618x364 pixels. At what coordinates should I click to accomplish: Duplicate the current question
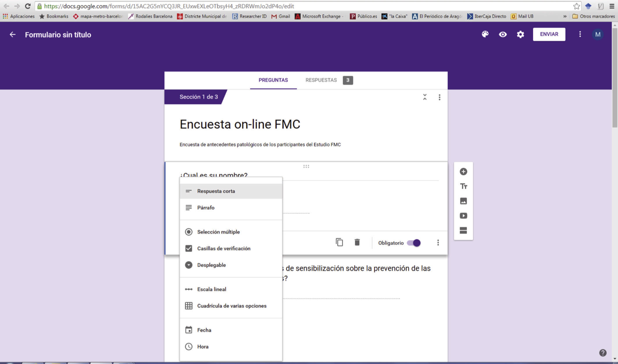pyautogui.click(x=339, y=242)
